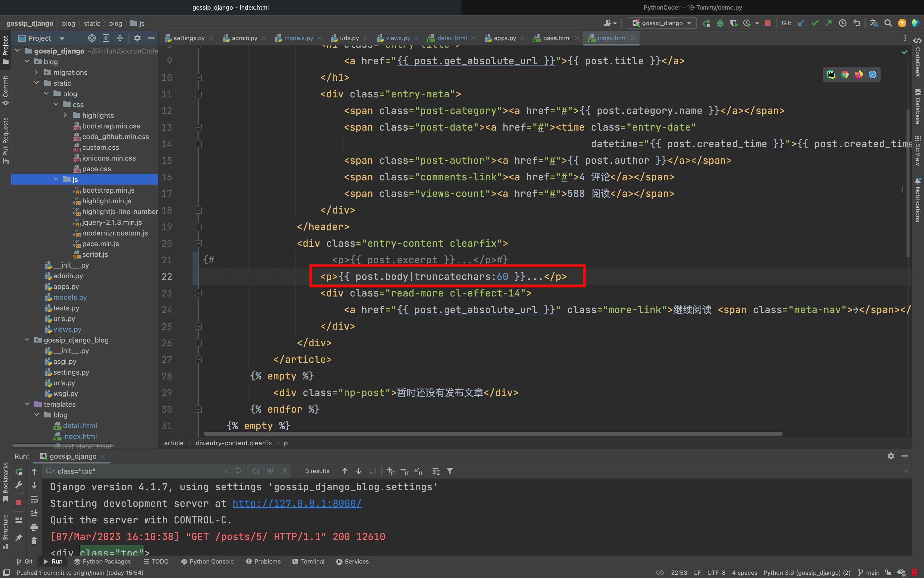924x578 pixels.
Task: Expand the migrations folder
Action: point(36,72)
